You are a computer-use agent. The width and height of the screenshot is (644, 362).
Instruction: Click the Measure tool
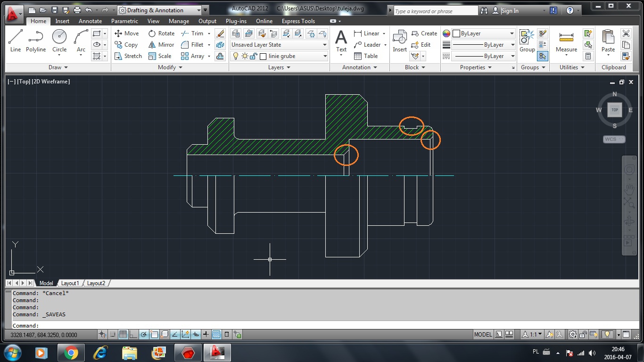566,42
